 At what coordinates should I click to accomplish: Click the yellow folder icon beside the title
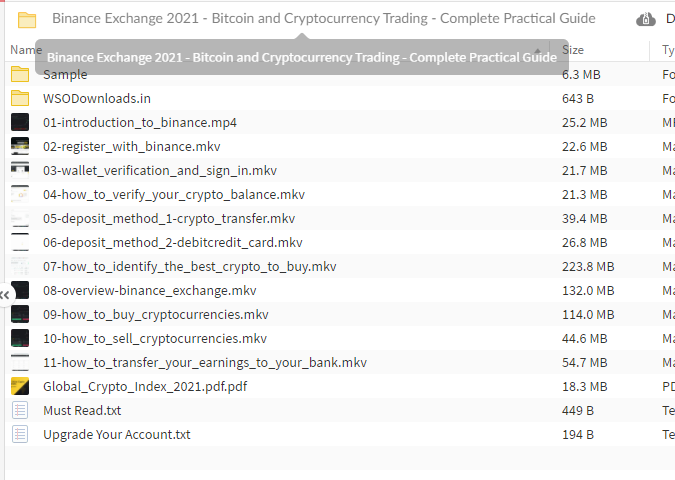[x=27, y=20]
